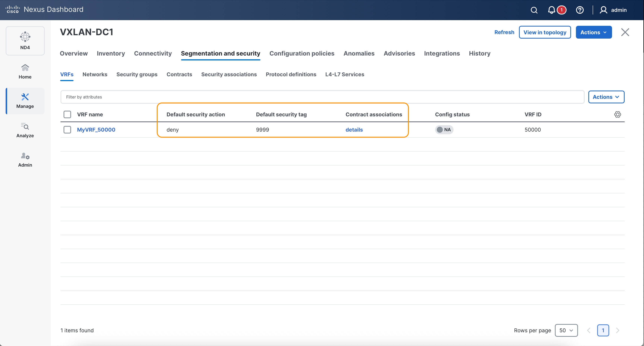This screenshot has height=346, width=644.
Task: Switch to the Connectivity tab
Action: click(153, 53)
